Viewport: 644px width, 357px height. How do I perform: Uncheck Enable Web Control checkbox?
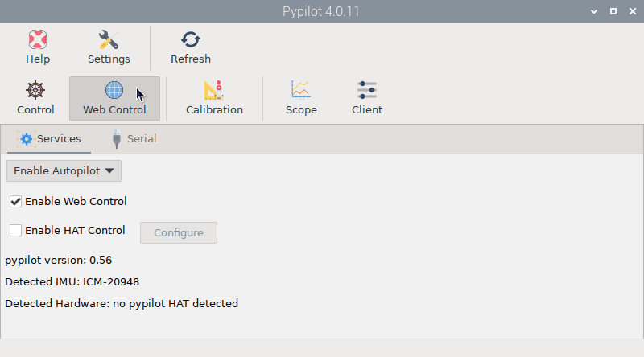[x=15, y=201]
